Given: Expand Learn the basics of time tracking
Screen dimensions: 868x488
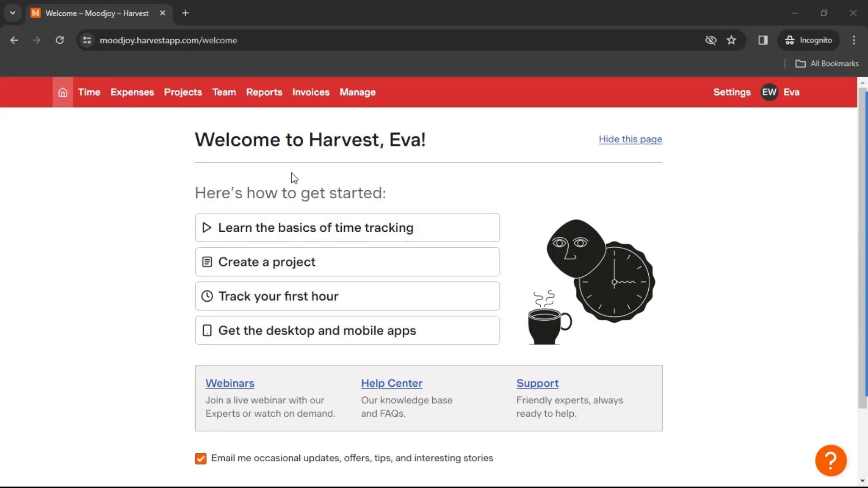Looking at the screenshot, I should [x=347, y=228].
